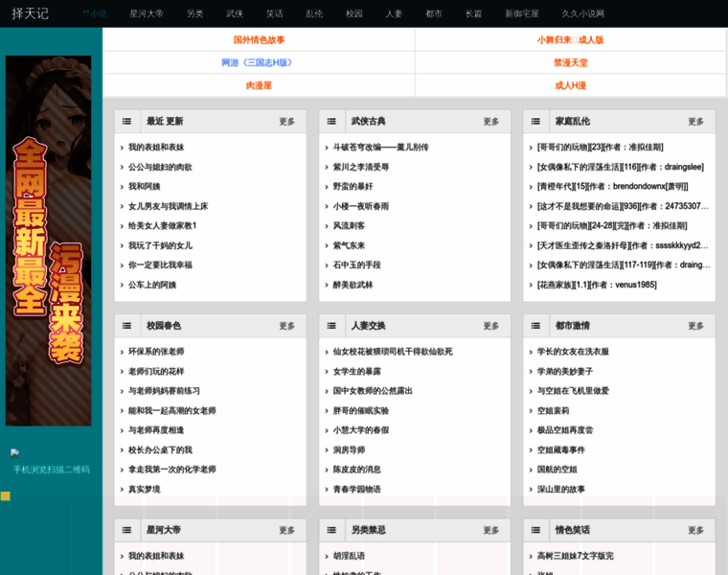728x575 pixels.
Task: Click the list icon next to 都市激情
Action: click(x=535, y=326)
